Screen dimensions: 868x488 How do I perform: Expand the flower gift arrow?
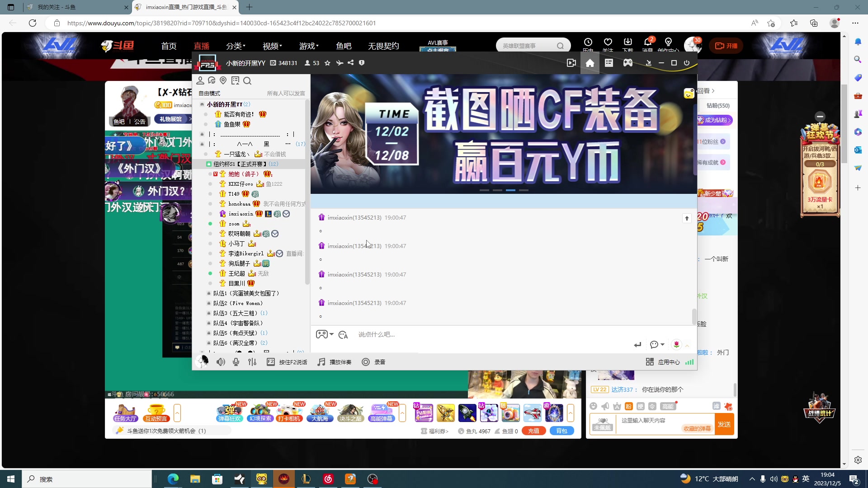(687, 345)
